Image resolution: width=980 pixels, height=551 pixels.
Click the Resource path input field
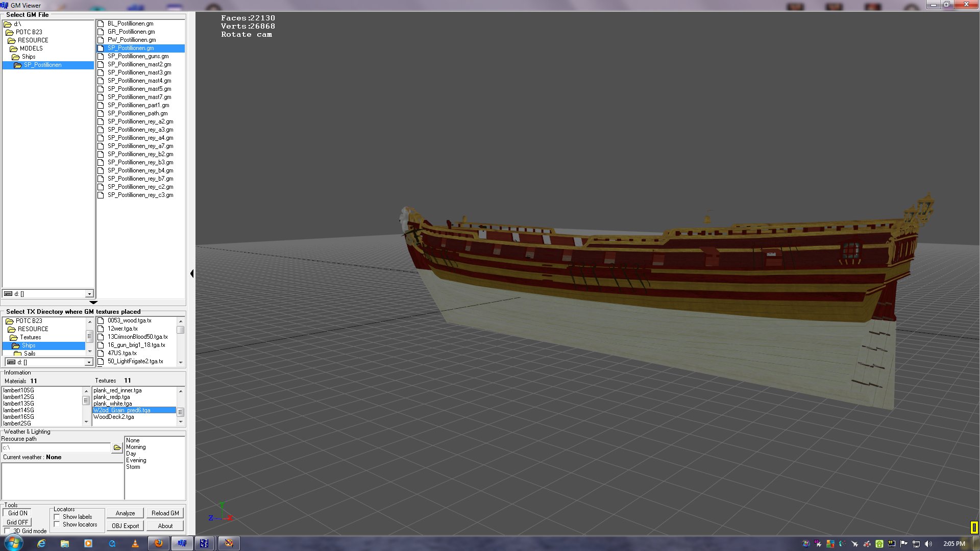click(56, 447)
